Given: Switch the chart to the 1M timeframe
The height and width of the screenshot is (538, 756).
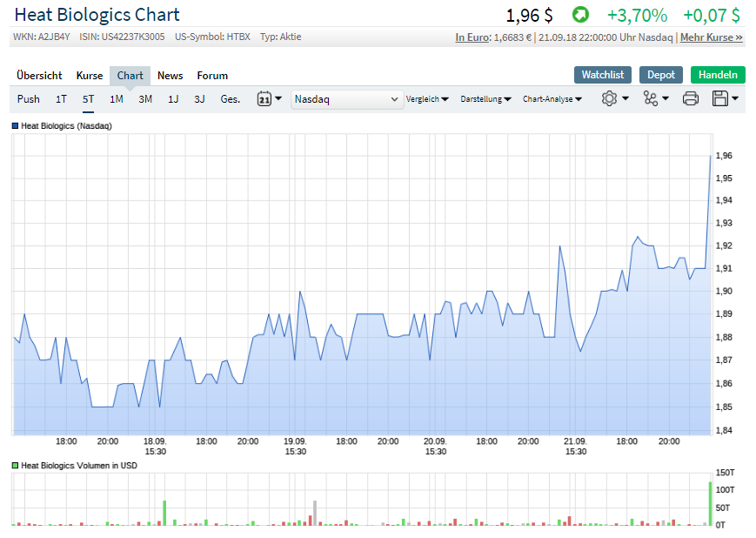Looking at the screenshot, I should coord(116,99).
